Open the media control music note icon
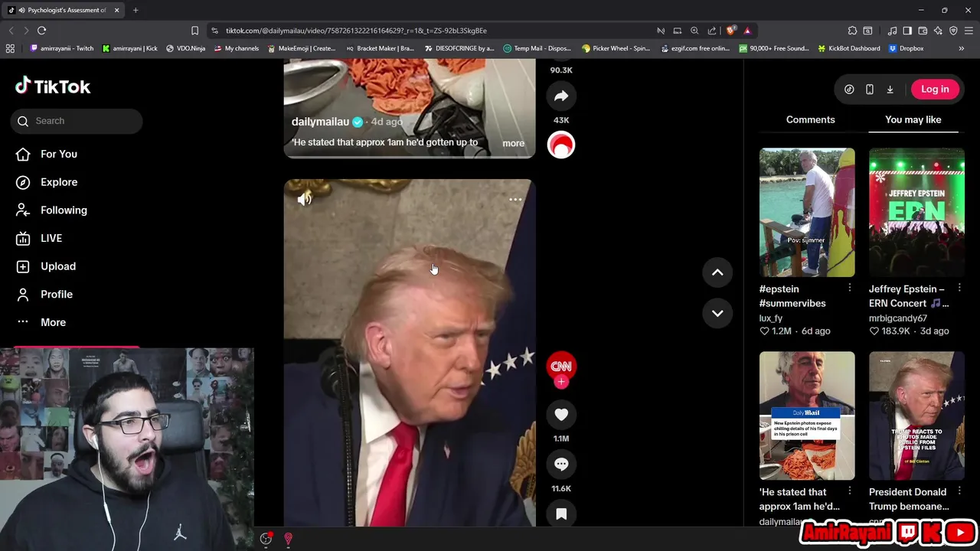Image resolution: width=980 pixels, height=551 pixels. [x=892, y=31]
